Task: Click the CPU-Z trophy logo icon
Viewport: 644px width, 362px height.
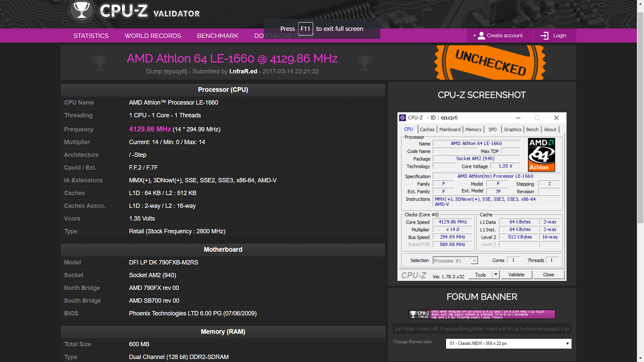Action: [82, 10]
